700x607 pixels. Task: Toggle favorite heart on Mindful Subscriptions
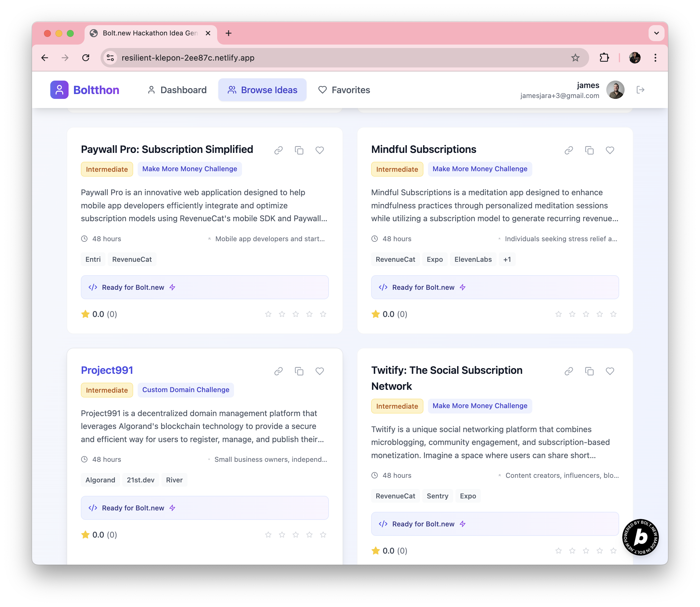(x=610, y=150)
